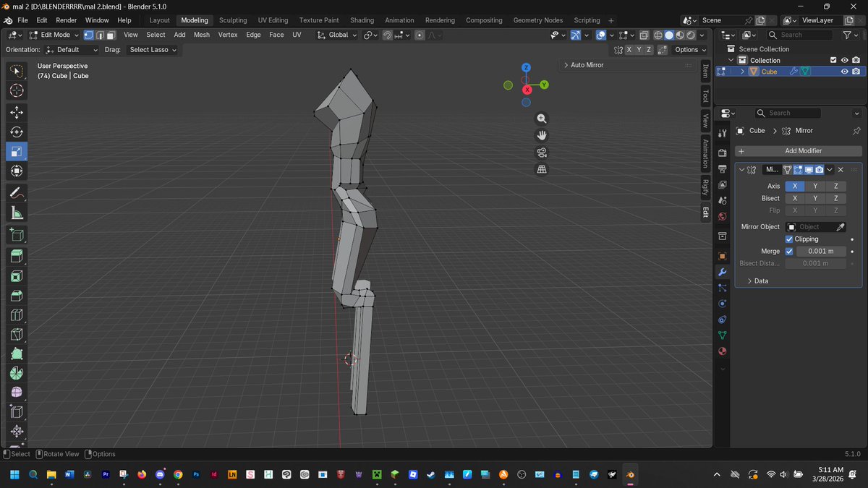Select solid viewport shading
This screenshot has width=868, height=488.
pos(669,35)
